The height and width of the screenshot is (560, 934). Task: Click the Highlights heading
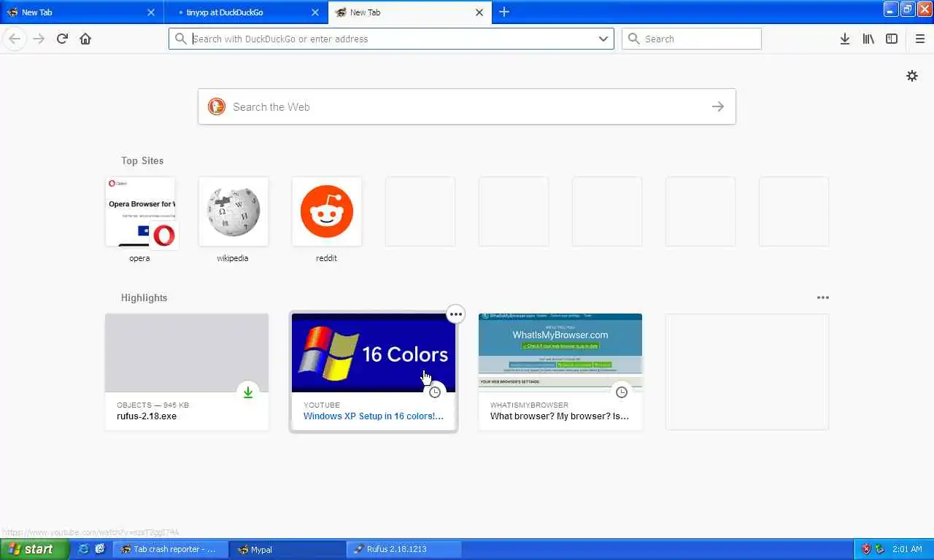click(144, 297)
